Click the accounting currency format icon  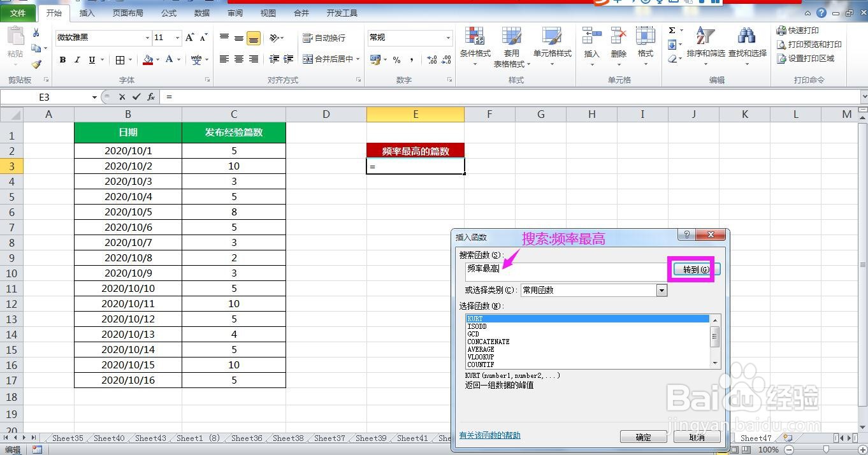click(375, 60)
